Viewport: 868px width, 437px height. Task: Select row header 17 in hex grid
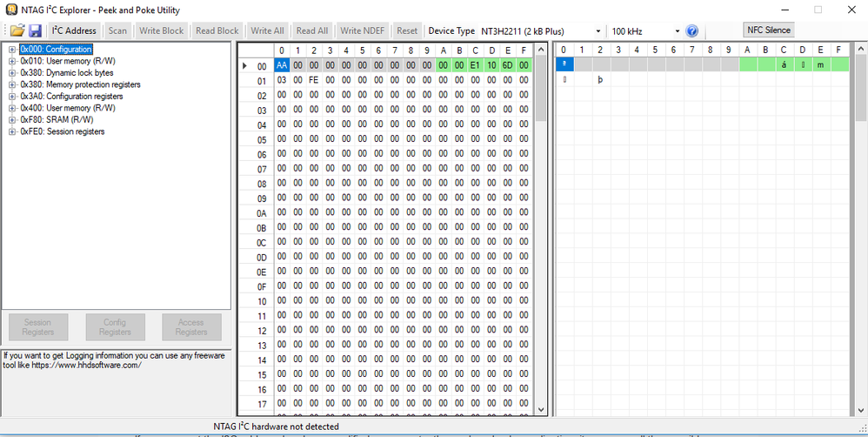(256, 404)
